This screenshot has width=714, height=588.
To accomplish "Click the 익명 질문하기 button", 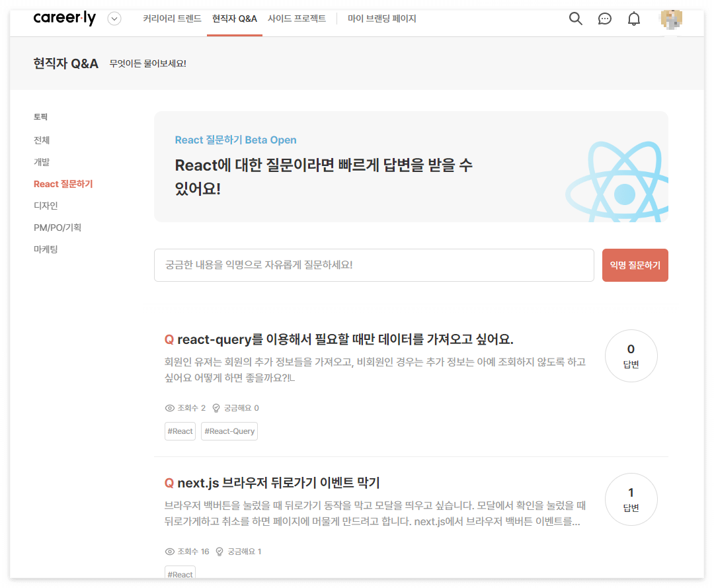I will tap(635, 265).
